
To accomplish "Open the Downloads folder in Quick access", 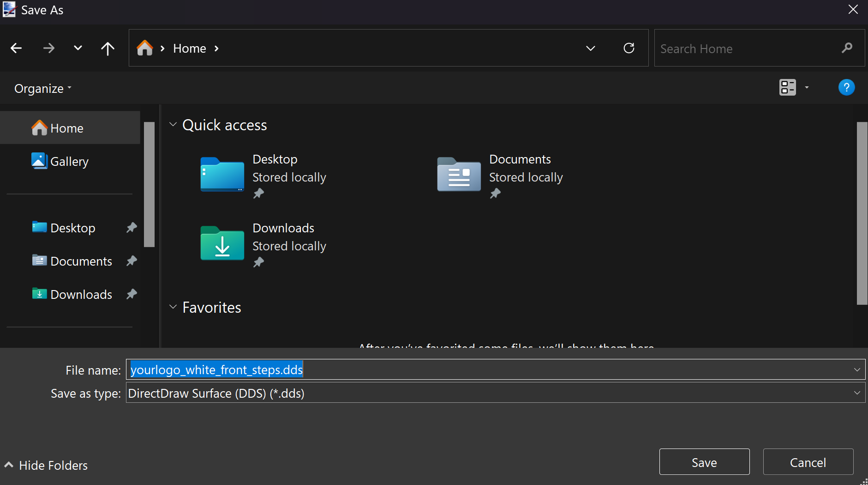I will (x=222, y=243).
